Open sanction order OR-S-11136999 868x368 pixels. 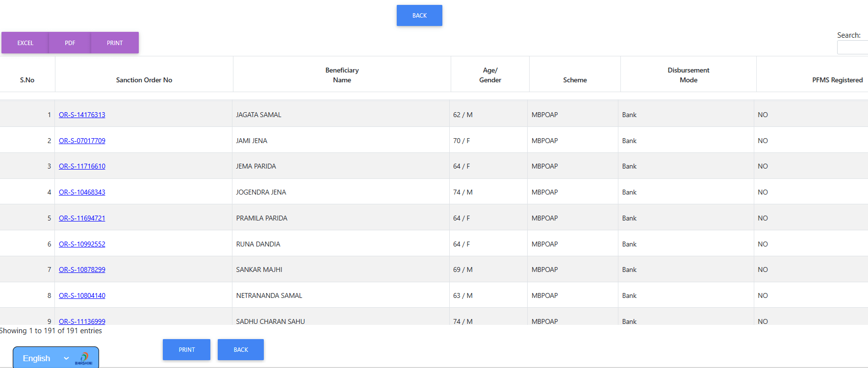(82, 321)
